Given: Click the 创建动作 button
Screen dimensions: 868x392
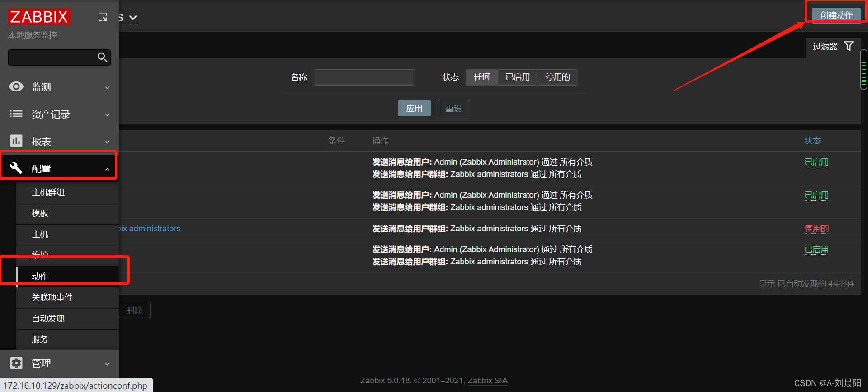Looking at the screenshot, I should coord(836,15).
